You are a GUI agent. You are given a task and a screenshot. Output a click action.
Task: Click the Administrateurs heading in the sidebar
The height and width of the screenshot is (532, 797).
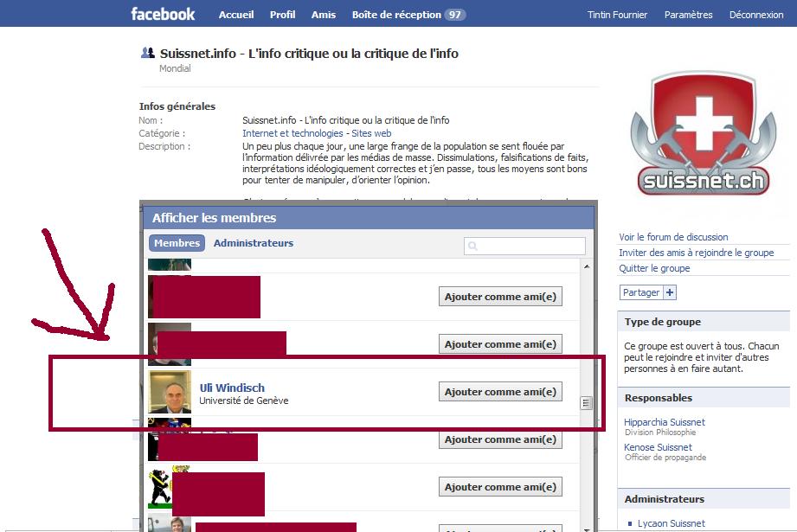665,499
